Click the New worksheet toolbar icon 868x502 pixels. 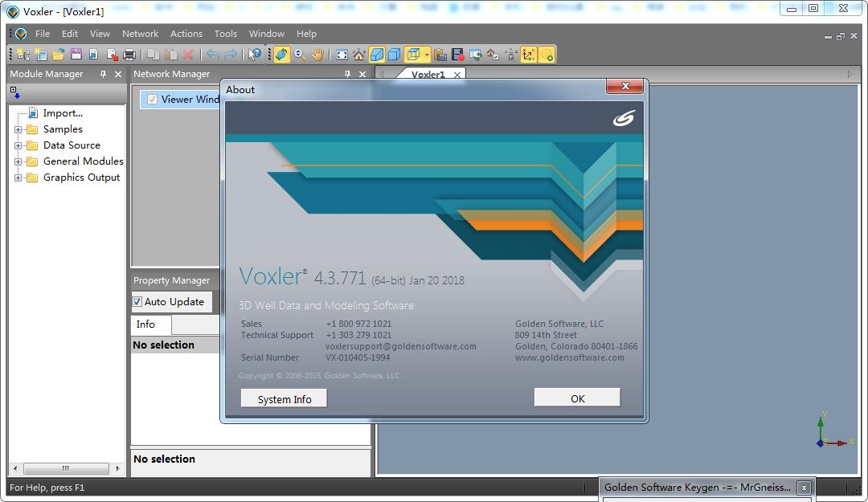(x=41, y=55)
